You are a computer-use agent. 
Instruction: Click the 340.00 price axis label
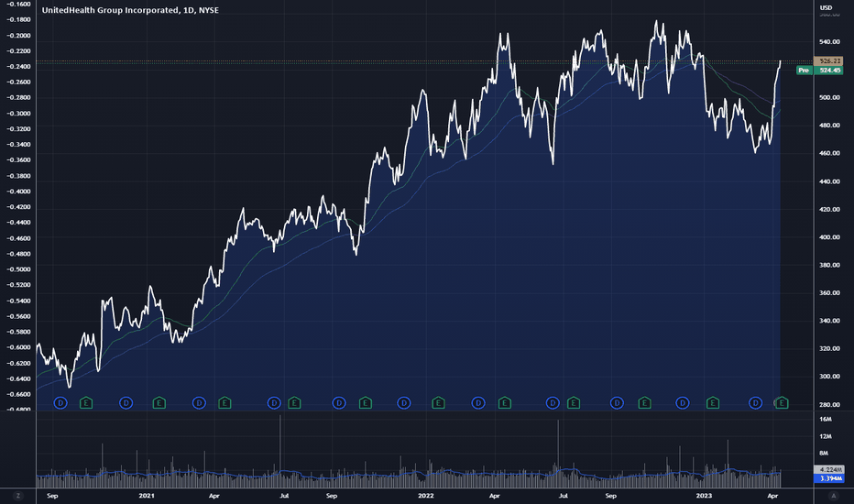tap(829, 321)
